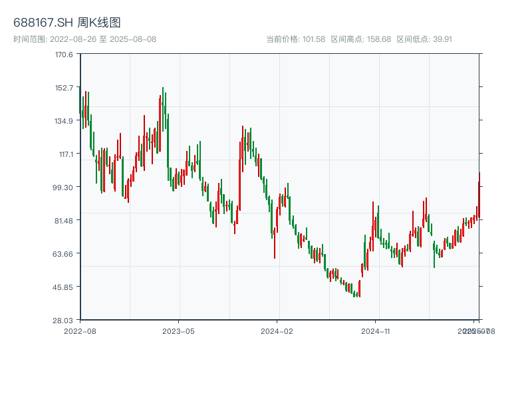The width and height of the screenshot is (532, 399).
Task: Click the period low label 区间低点: 39.91
Action: point(424,39)
